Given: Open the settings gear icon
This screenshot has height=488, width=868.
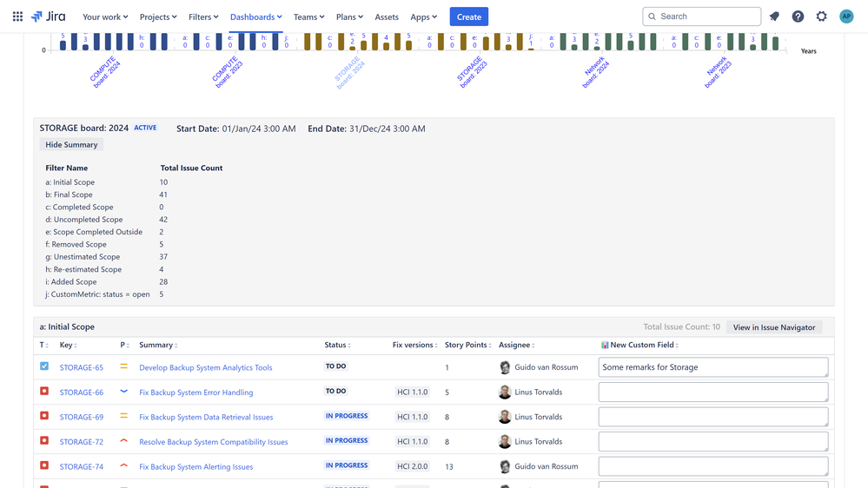Looking at the screenshot, I should [x=821, y=16].
